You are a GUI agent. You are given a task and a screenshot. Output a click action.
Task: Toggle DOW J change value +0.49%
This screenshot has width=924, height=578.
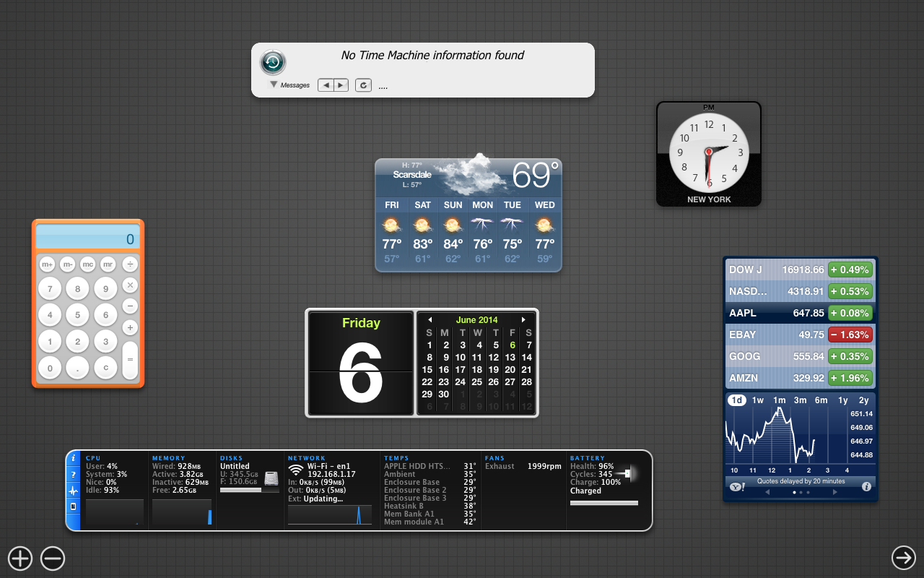click(x=850, y=269)
